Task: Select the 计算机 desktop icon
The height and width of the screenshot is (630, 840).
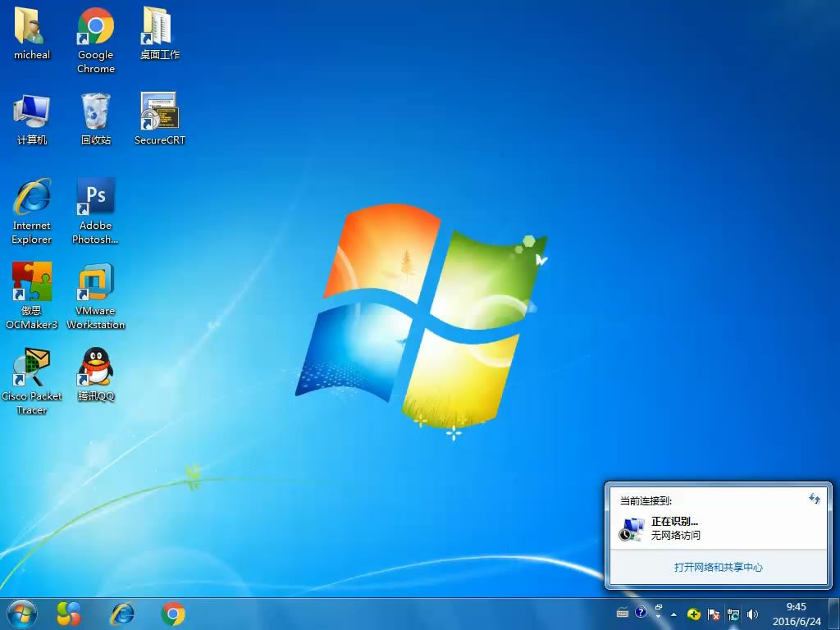Action: [32, 119]
